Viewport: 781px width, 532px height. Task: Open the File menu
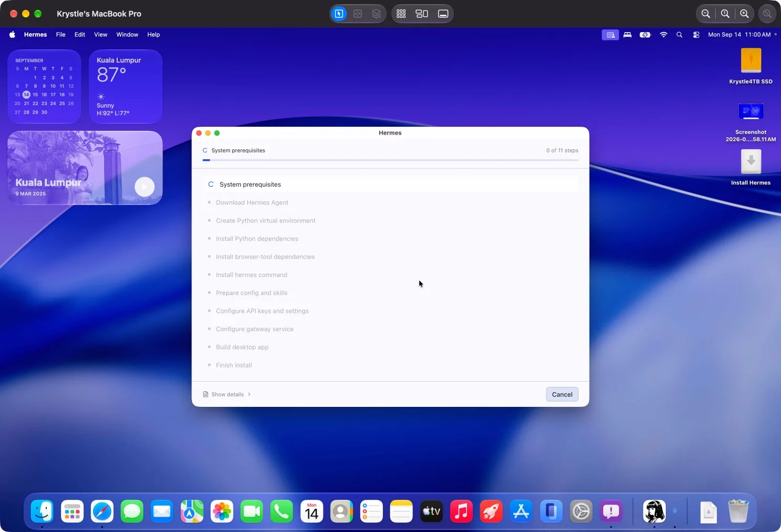[x=61, y=35]
